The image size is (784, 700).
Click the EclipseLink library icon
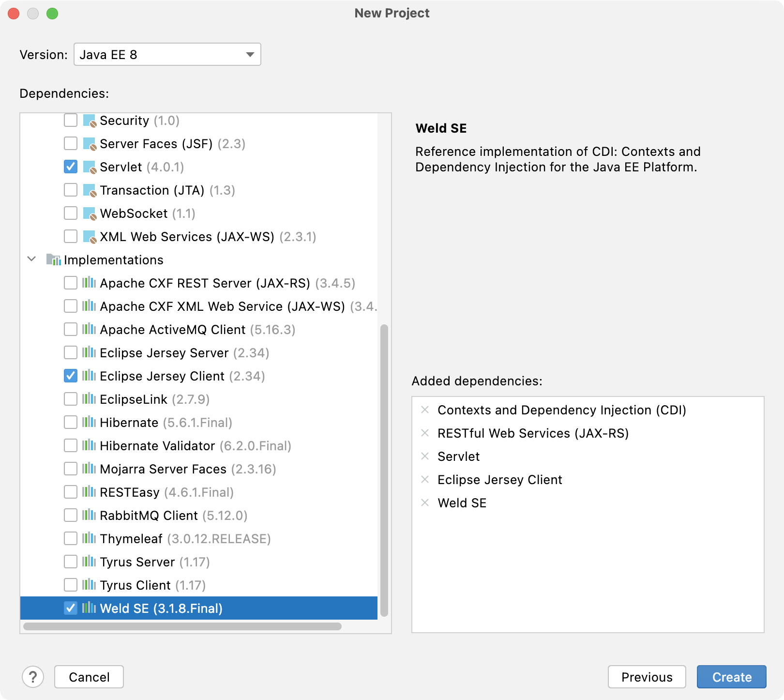[89, 399]
